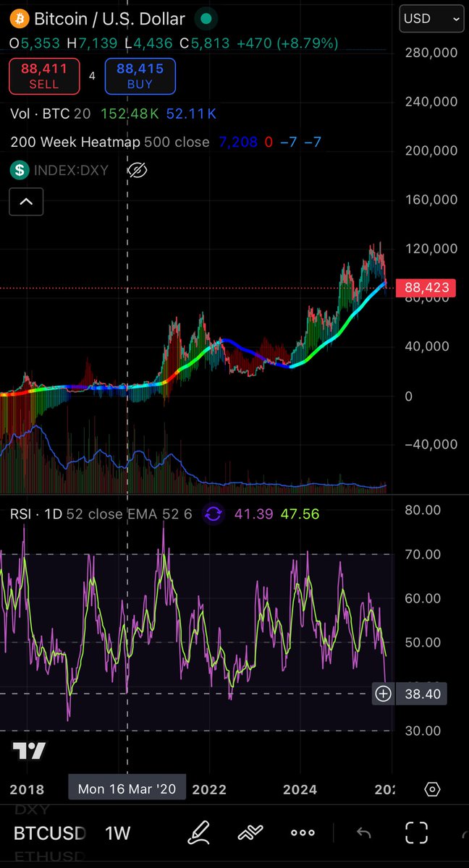Click the purple RSI refresh circle icon

coord(214,514)
